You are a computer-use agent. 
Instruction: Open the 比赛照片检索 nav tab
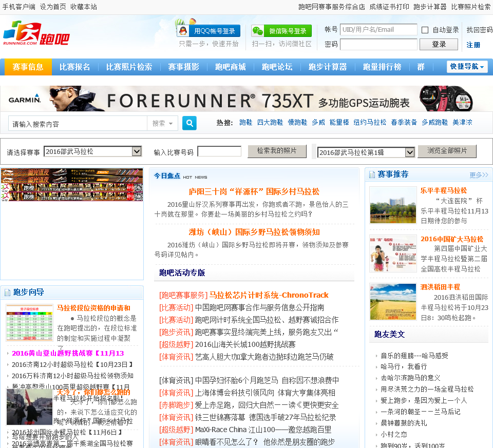point(129,67)
